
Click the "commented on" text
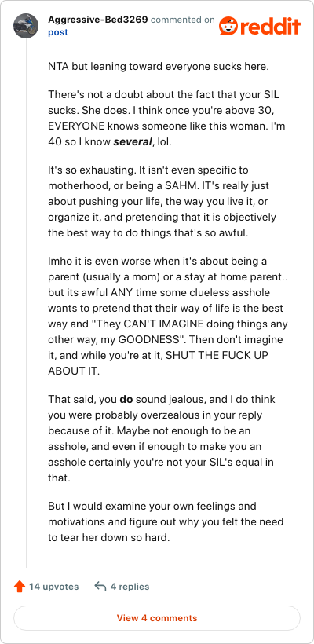tap(183, 20)
